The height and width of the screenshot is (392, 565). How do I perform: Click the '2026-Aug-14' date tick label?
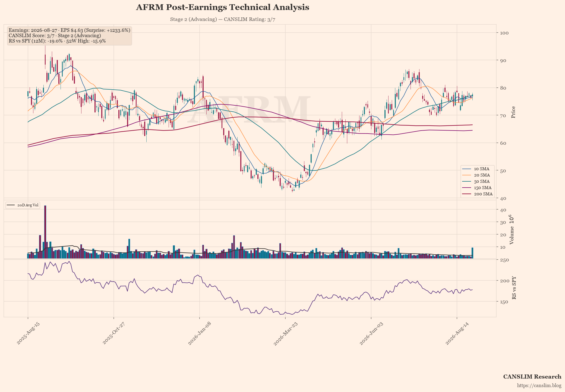tap(457, 334)
